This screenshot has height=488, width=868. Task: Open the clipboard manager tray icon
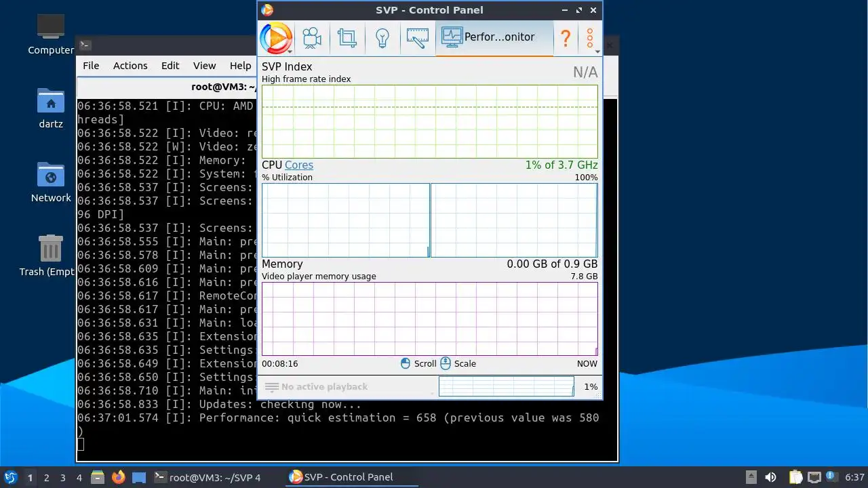(795, 477)
